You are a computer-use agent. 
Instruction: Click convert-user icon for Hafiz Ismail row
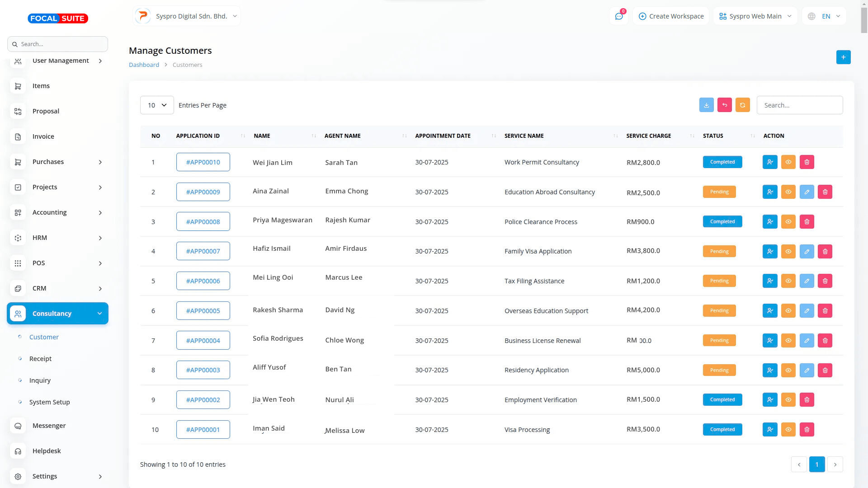(770, 251)
